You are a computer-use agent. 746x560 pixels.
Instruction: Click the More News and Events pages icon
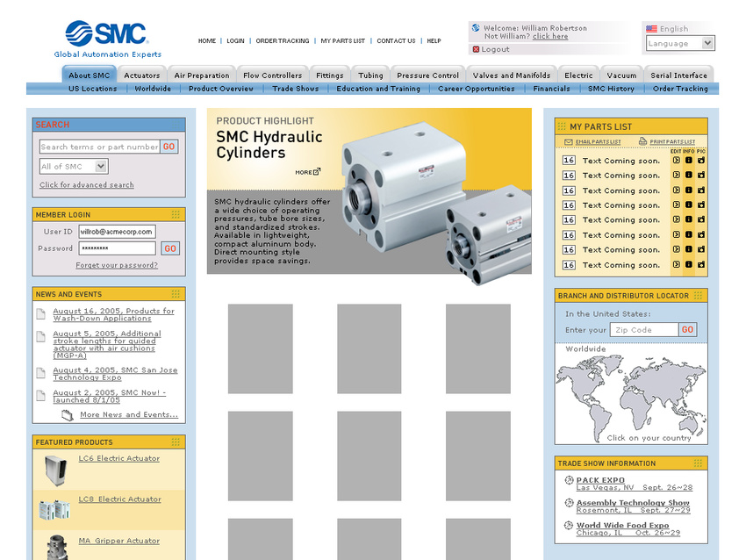click(x=67, y=415)
